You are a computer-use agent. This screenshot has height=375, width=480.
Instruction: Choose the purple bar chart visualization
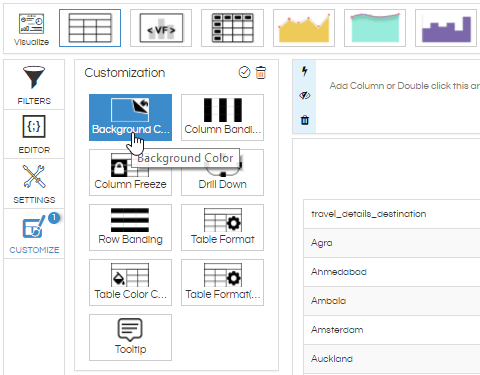[x=446, y=28]
